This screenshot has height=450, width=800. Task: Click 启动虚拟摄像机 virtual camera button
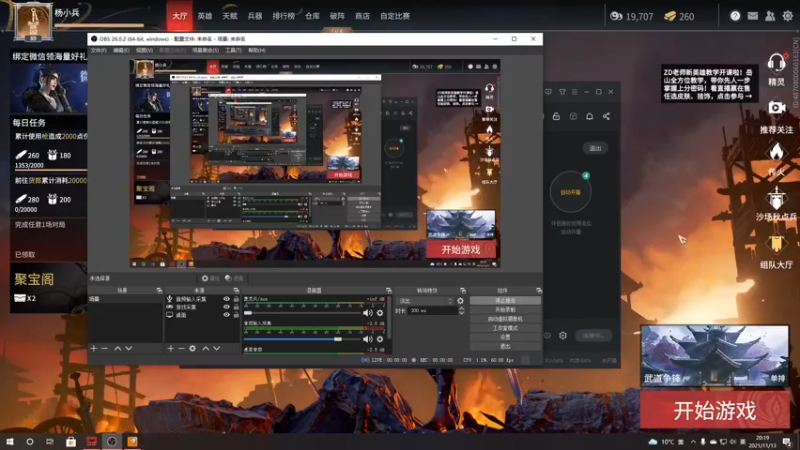point(505,319)
